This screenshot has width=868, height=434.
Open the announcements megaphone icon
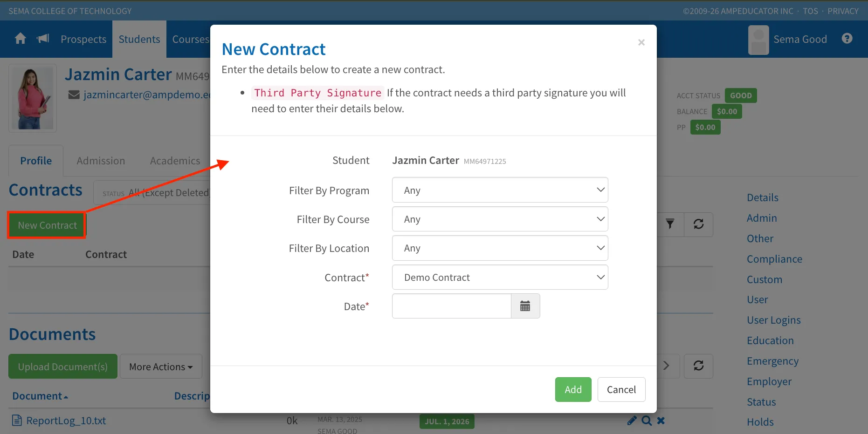point(43,39)
